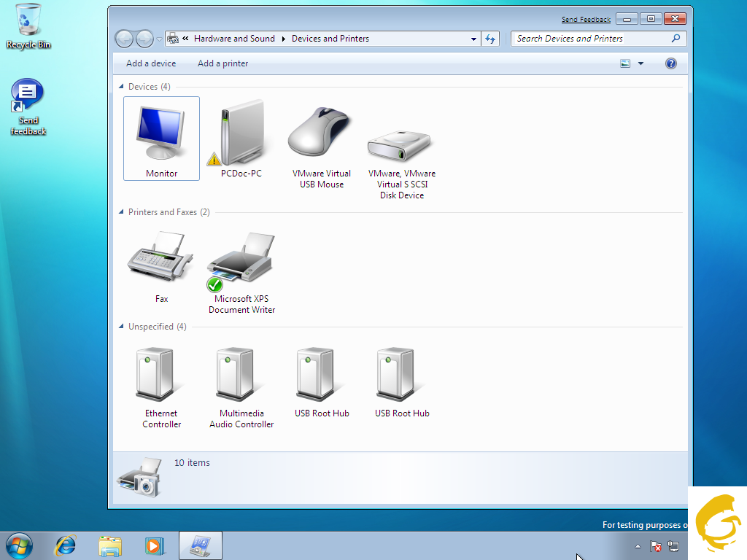The width and height of the screenshot is (747, 560).
Task: Collapse the Unspecified group
Action: pos(121,327)
